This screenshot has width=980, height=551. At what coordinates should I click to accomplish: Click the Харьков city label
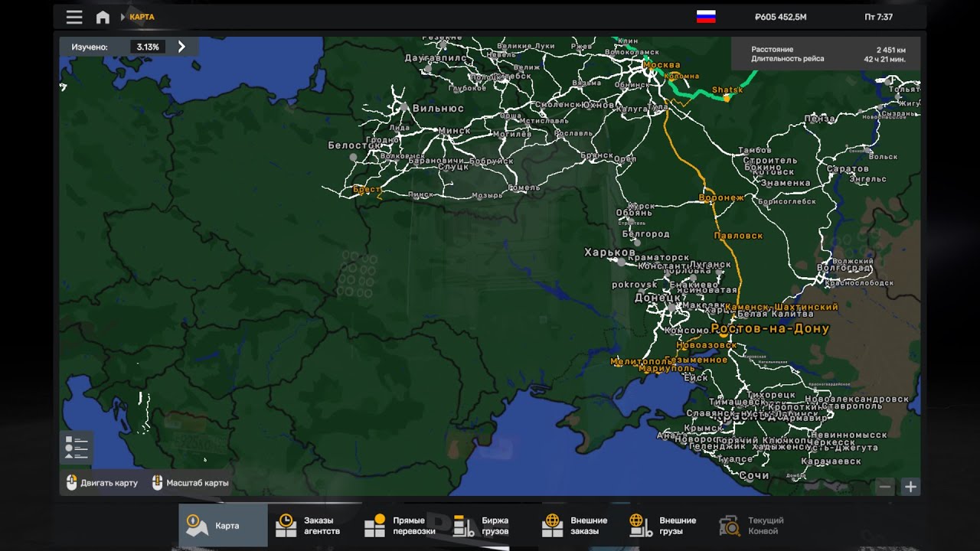click(610, 252)
